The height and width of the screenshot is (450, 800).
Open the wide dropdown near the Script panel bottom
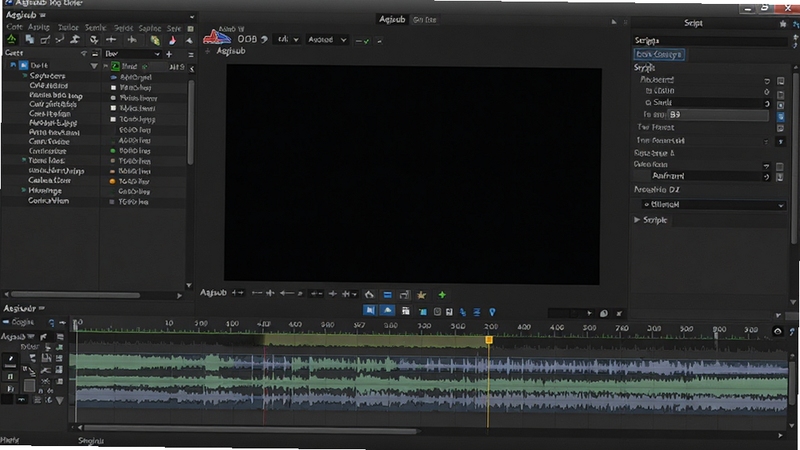click(x=713, y=205)
